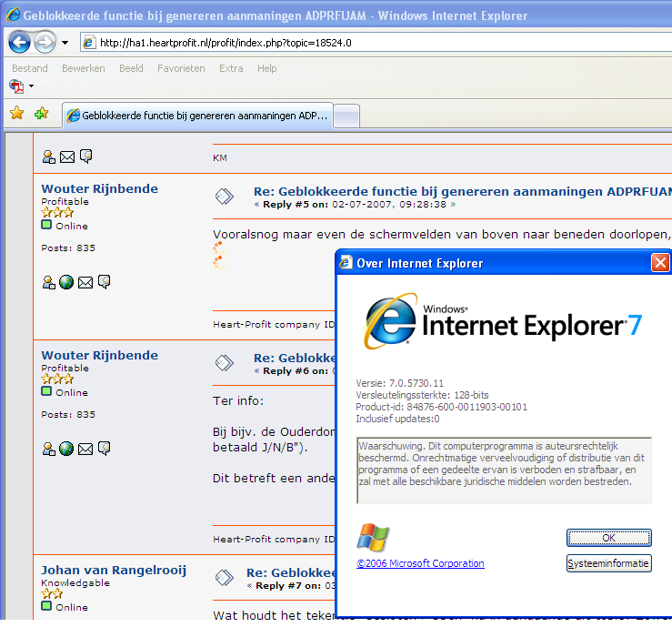The width and height of the screenshot is (672, 637).
Task: Click 'Posts: 835' under Reply #5 author
Action: click(68, 248)
